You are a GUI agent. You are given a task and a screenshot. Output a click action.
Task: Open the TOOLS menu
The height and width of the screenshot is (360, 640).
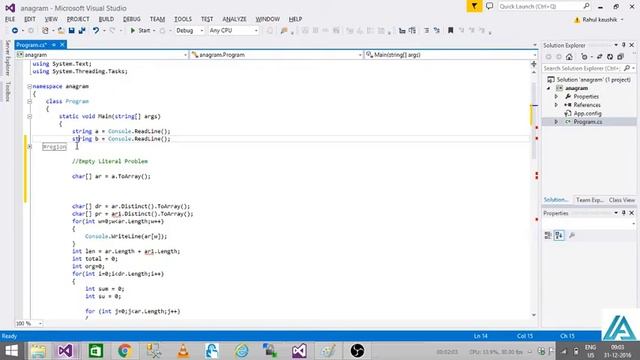(x=182, y=19)
